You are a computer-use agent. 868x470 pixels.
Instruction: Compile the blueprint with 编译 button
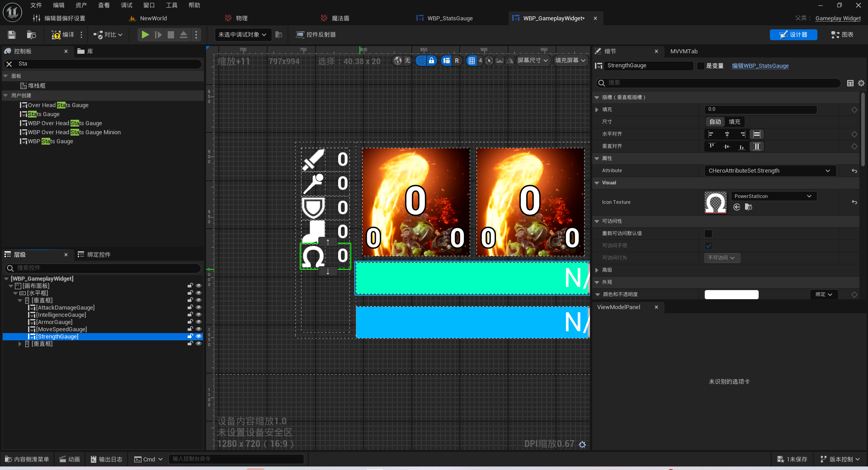point(63,35)
